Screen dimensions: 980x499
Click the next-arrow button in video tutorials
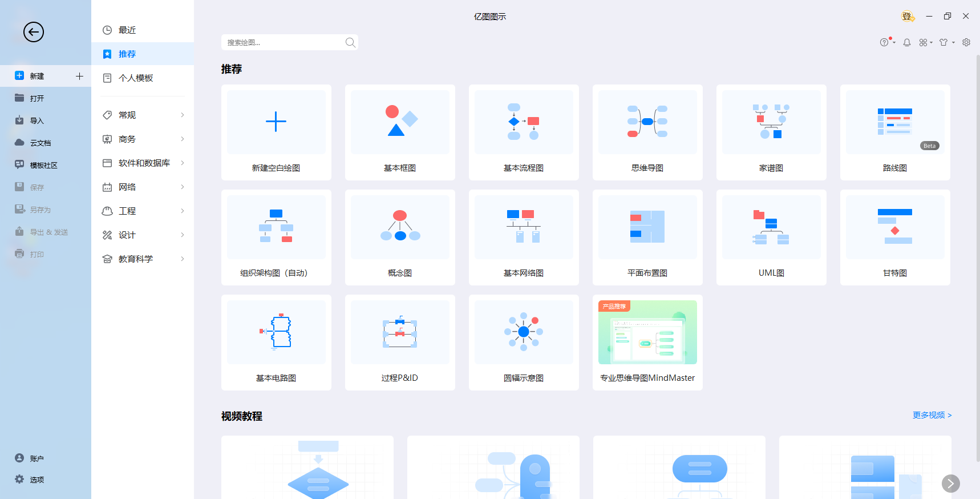tap(950, 484)
